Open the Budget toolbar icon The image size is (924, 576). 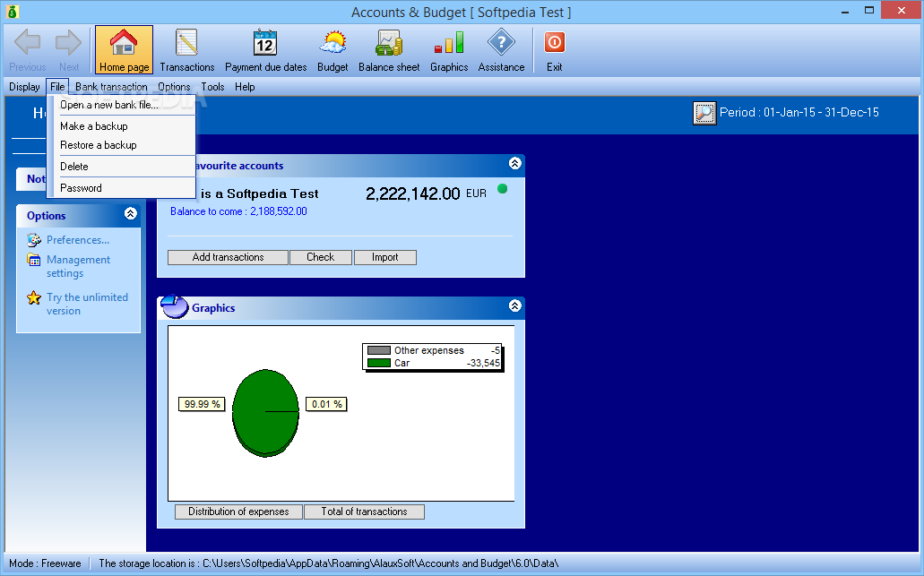(x=333, y=49)
